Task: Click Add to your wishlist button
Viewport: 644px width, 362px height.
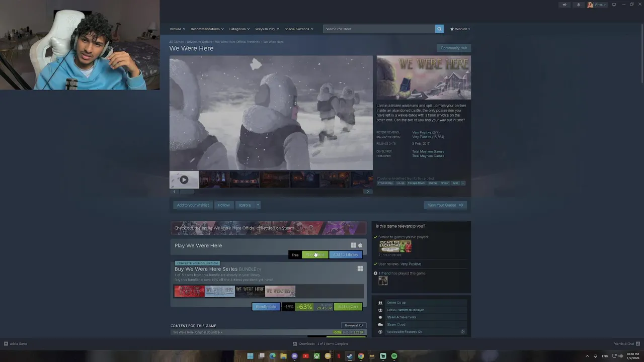Action: click(x=193, y=205)
